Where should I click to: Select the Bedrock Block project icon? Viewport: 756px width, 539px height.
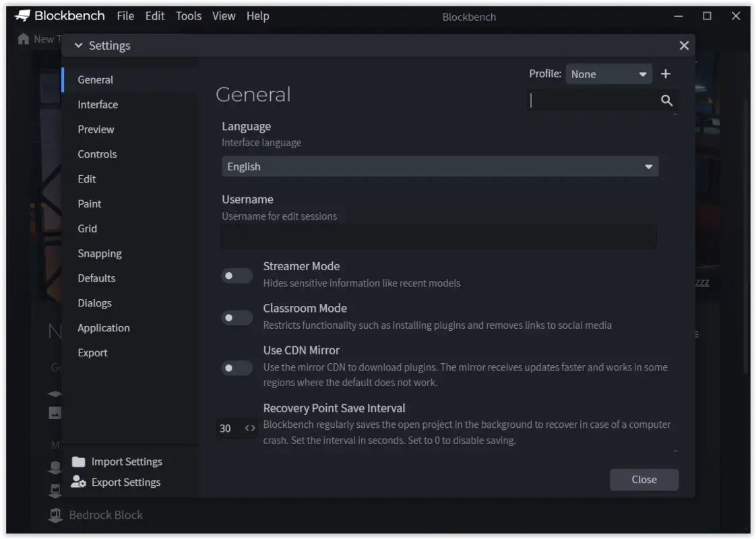pos(55,515)
